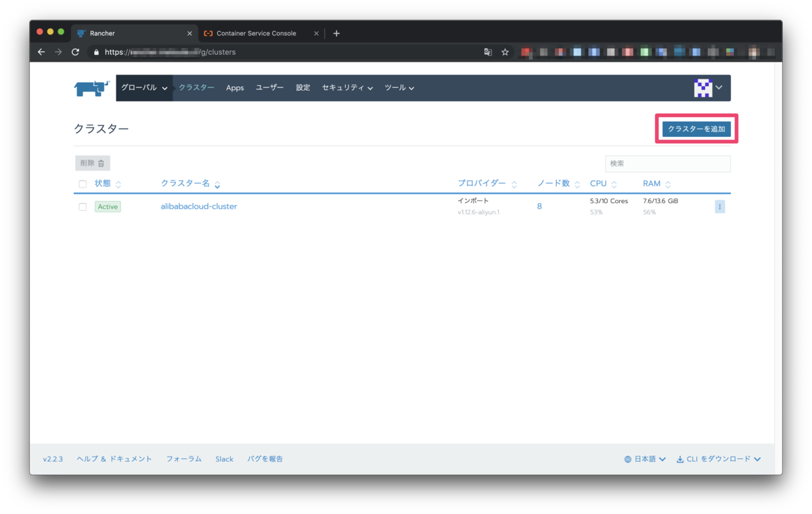The height and width of the screenshot is (514, 812).
Task: Check the alibabacloud-cluster row checkbox
Action: point(83,207)
